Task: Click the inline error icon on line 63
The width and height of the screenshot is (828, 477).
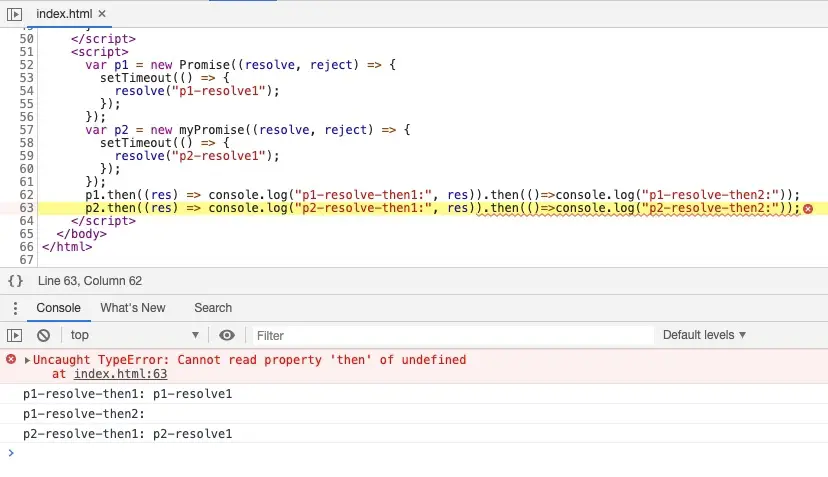Action: (x=807, y=209)
